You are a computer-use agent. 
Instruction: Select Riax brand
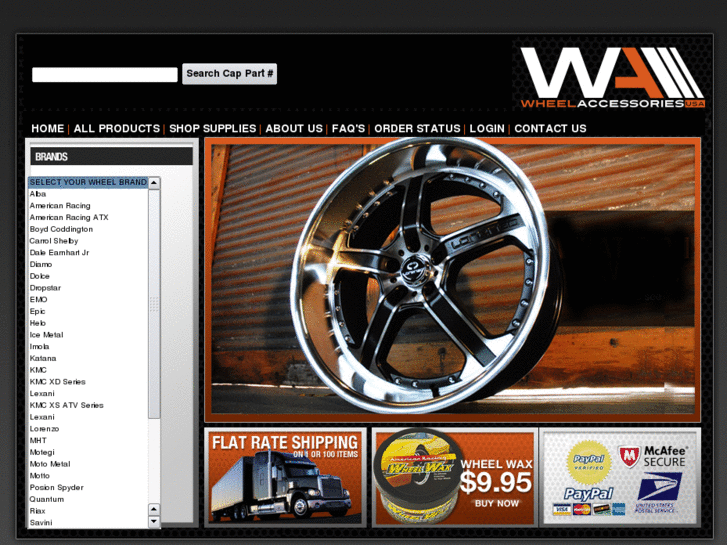click(x=88, y=511)
